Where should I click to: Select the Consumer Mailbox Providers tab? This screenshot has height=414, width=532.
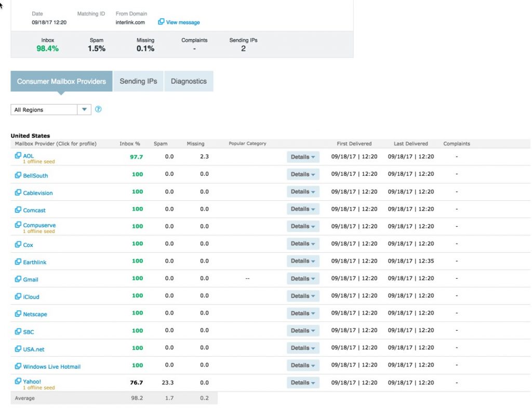coord(61,81)
